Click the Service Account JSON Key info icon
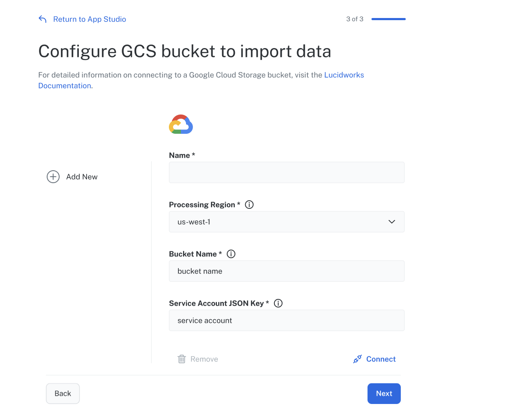This screenshot has height=407, width=532. 278,303
